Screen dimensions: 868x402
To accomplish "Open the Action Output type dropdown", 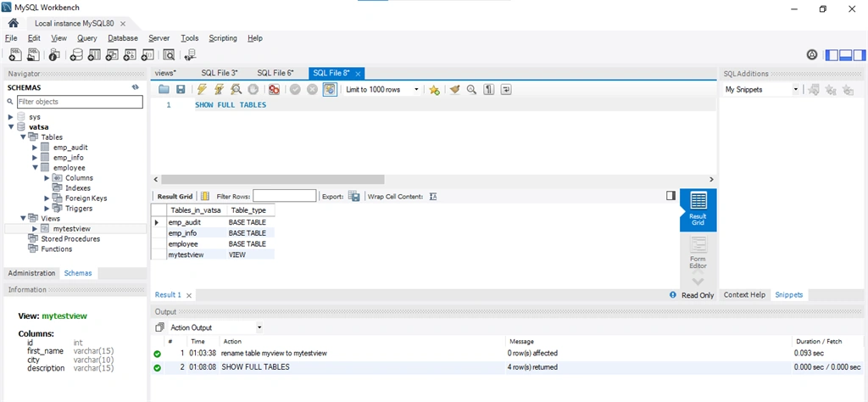I will (216, 327).
